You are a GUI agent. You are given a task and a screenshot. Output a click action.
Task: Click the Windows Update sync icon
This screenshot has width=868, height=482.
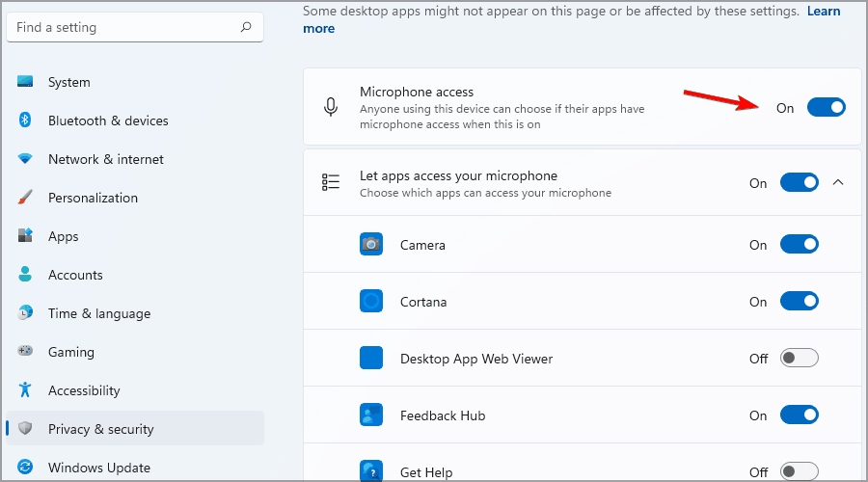[x=25, y=468]
